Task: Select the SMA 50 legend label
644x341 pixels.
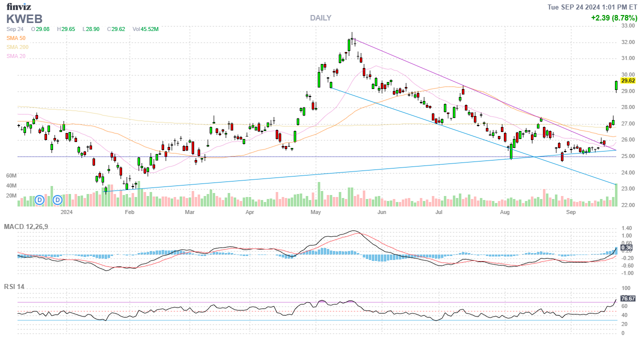Action: (16, 38)
